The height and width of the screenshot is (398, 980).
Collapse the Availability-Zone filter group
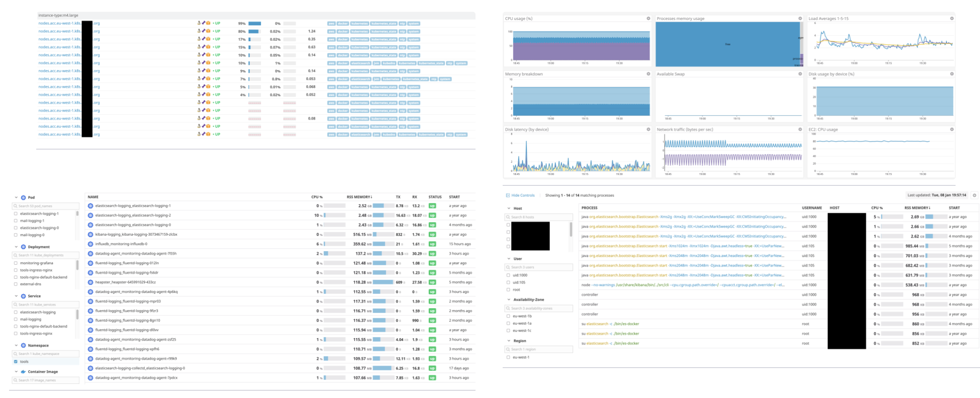[509, 300]
